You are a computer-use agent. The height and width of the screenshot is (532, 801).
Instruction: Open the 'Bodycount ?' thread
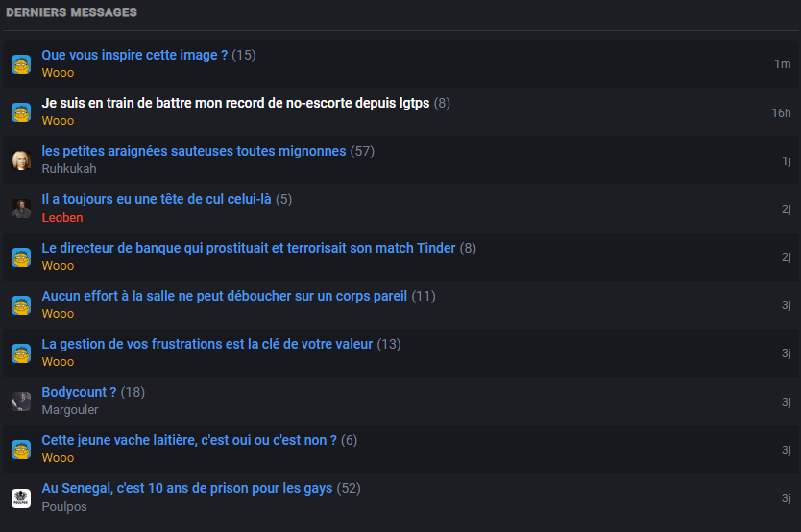(x=79, y=392)
